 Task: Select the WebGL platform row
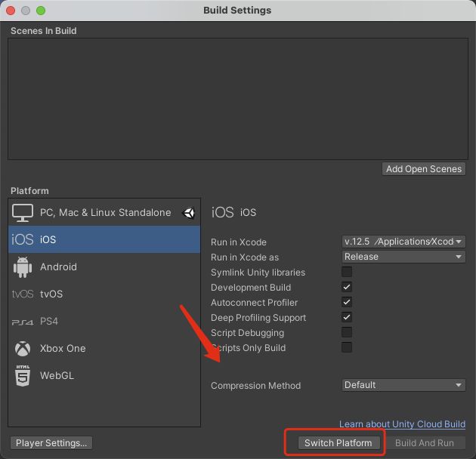pyautogui.click(x=104, y=375)
